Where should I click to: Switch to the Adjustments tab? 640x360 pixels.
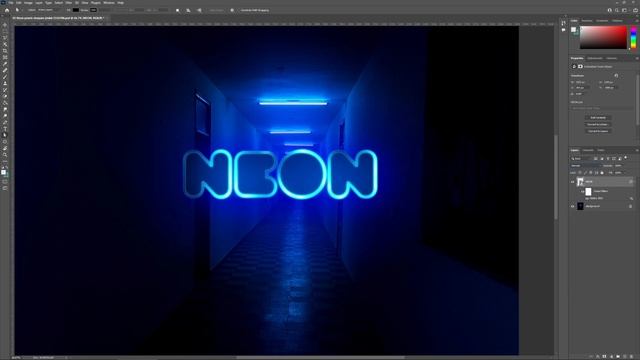tap(594, 58)
